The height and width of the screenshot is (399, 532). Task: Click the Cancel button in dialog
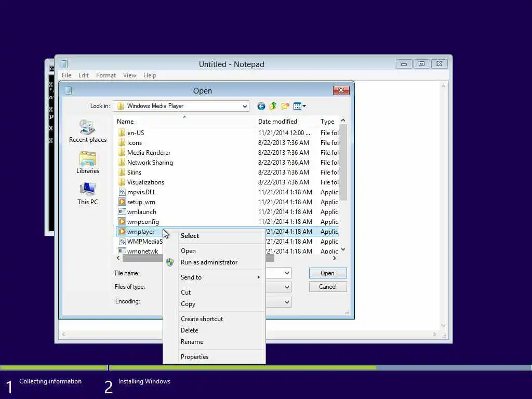[x=328, y=287]
